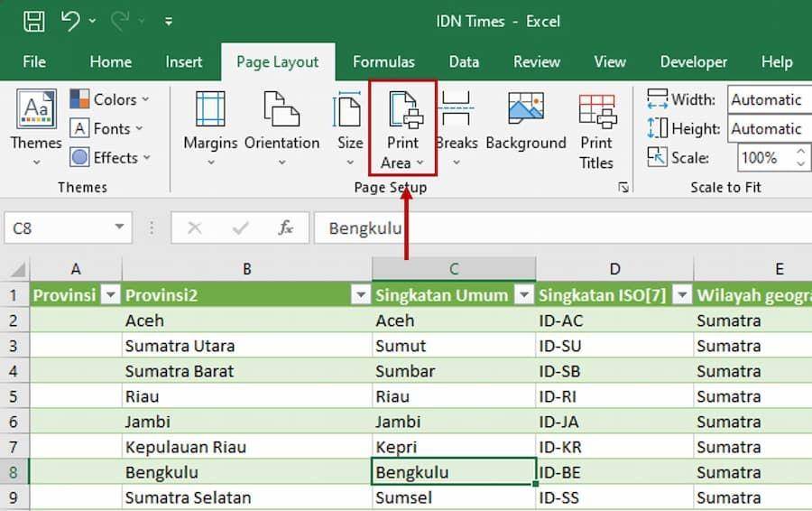812x511 pixels.
Task: Open the File tab
Action: (34, 61)
